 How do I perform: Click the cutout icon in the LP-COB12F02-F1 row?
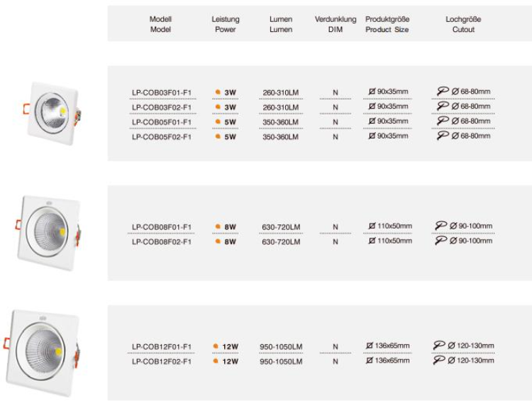[440, 360]
